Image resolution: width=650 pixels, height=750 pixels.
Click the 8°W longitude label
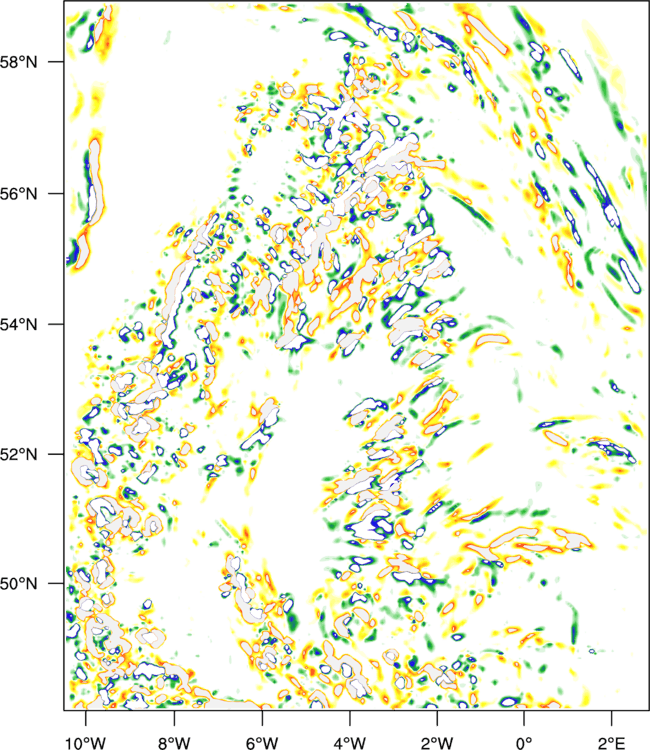click(174, 742)
